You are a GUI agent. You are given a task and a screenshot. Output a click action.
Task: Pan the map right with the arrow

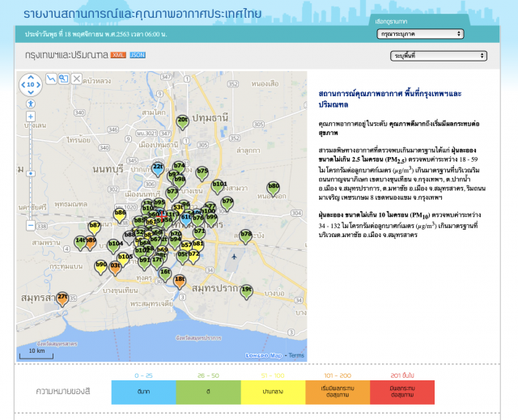tap(38, 84)
